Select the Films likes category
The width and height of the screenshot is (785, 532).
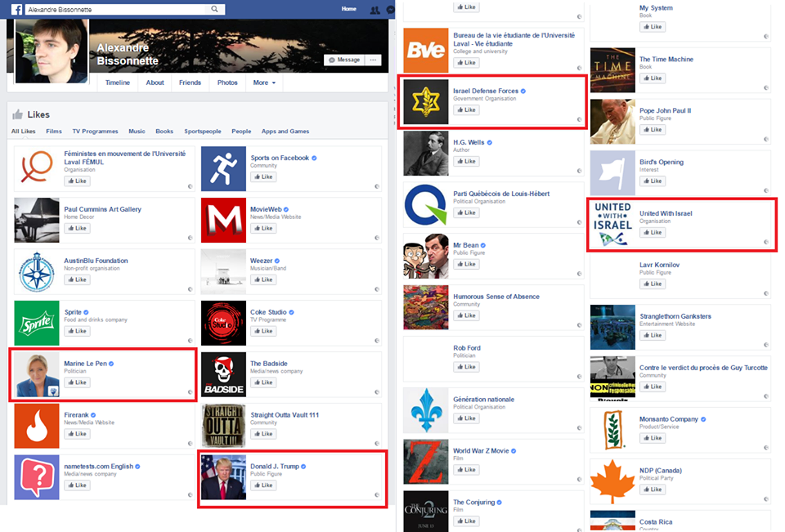54,131
